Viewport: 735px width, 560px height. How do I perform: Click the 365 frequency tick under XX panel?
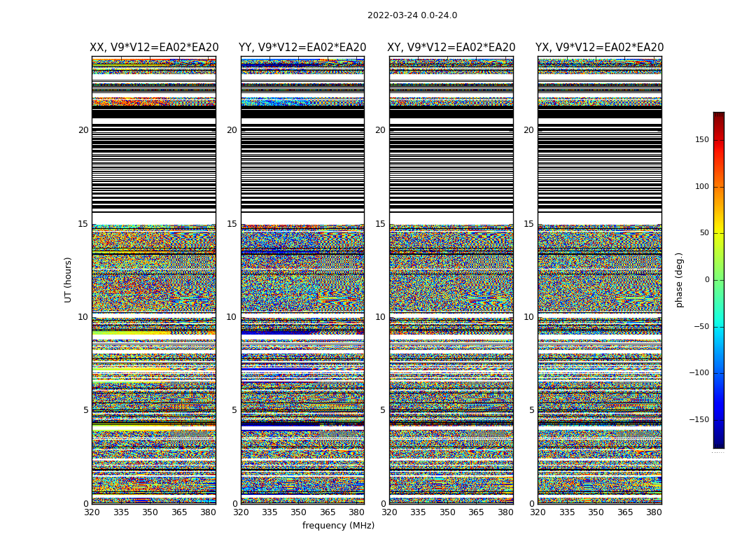(x=179, y=512)
